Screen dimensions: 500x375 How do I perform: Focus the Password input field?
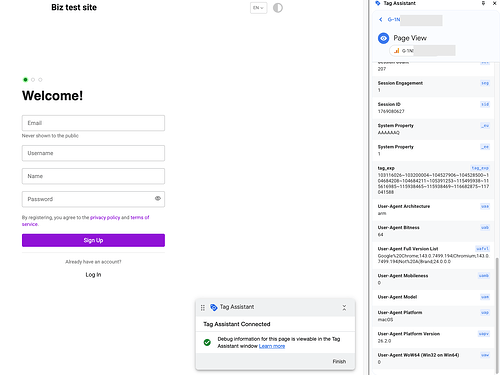pos(93,199)
